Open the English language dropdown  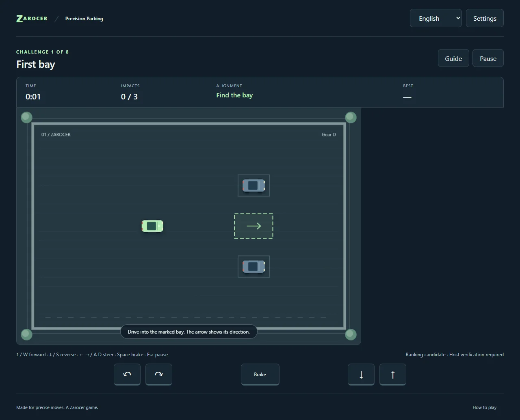(x=436, y=18)
